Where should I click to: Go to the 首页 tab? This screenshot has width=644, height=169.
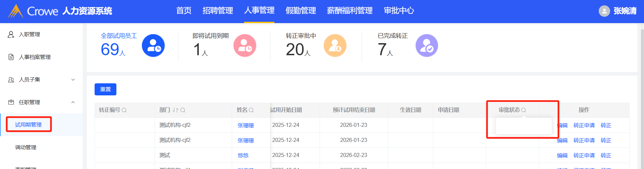pyautogui.click(x=184, y=11)
